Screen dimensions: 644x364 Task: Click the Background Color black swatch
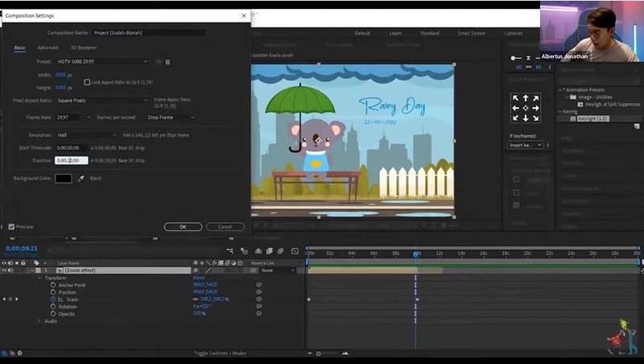point(63,178)
